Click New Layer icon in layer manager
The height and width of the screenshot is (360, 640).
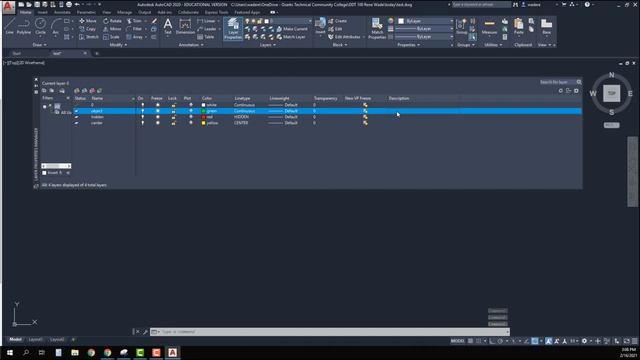tap(77, 91)
